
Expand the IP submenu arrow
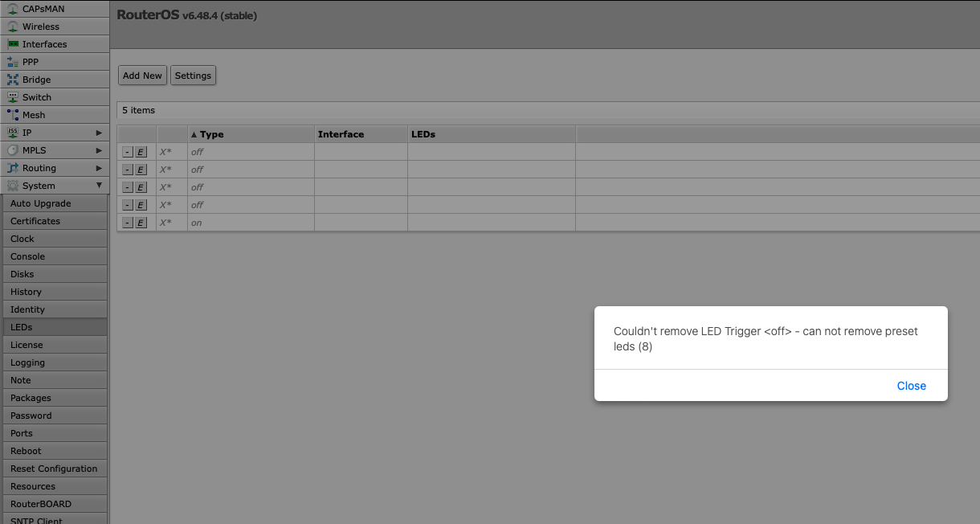[100, 133]
